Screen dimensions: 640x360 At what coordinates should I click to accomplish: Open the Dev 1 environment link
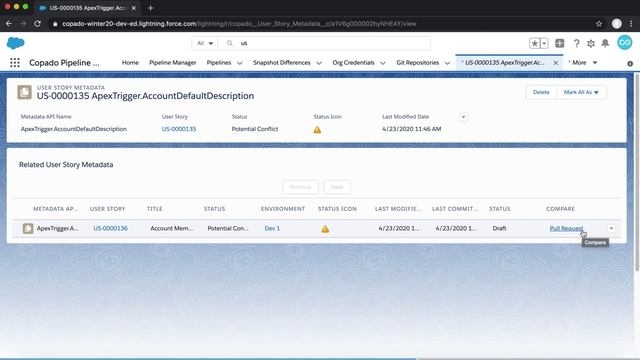click(272, 228)
